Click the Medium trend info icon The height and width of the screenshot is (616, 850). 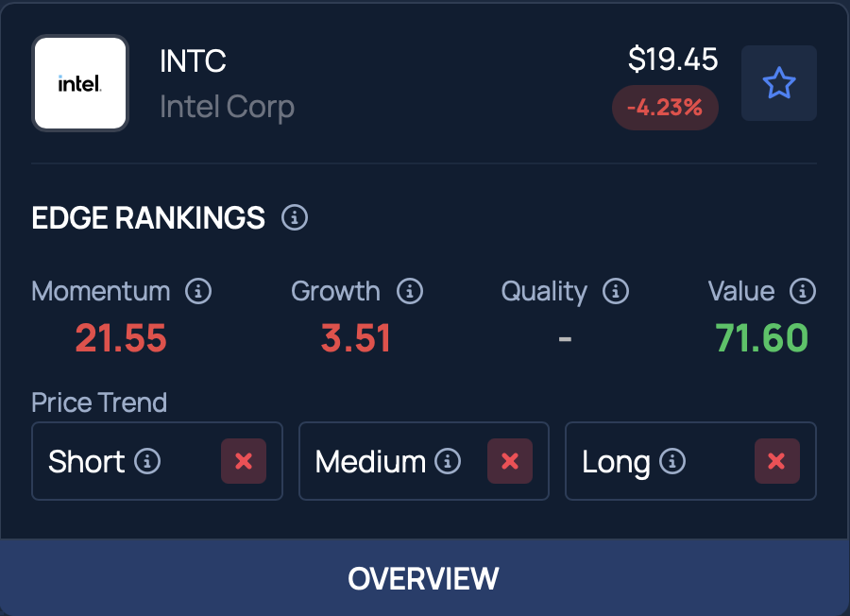[448, 461]
